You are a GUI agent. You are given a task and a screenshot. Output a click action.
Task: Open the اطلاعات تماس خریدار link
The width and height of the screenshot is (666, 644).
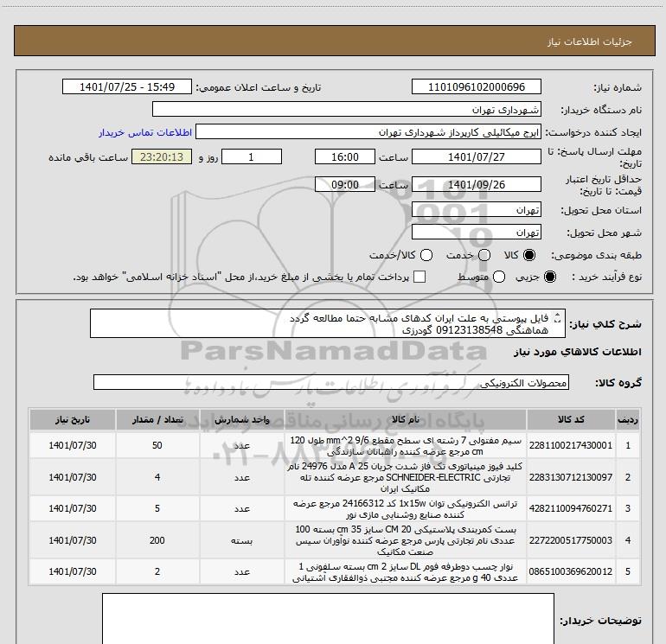point(145,132)
